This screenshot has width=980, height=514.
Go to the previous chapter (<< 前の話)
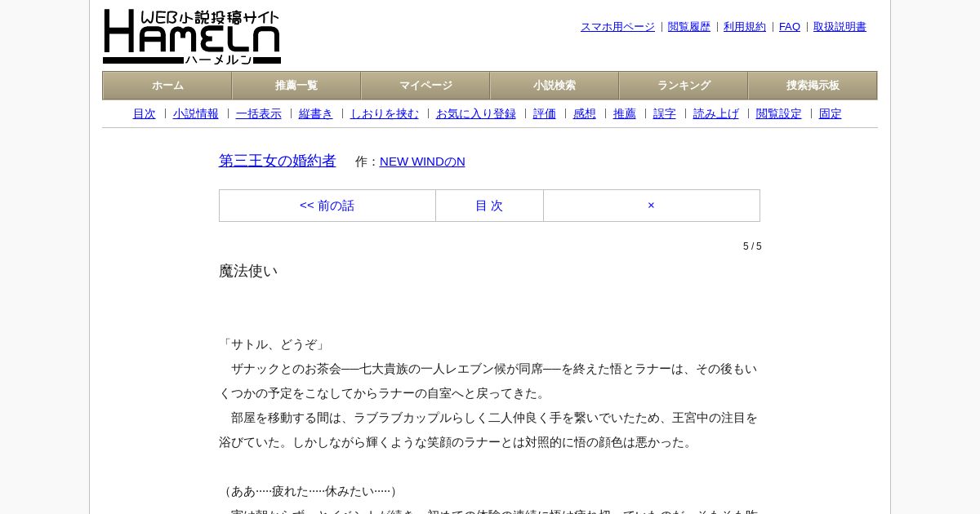[x=327, y=206]
